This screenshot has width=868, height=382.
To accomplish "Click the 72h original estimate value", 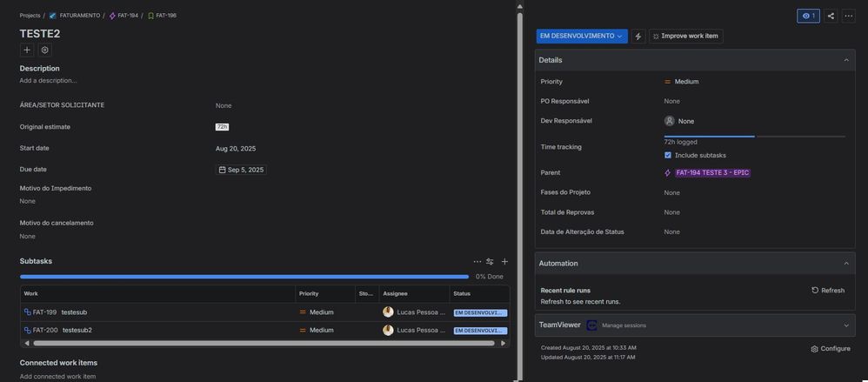I will pyautogui.click(x=222, y=127).
